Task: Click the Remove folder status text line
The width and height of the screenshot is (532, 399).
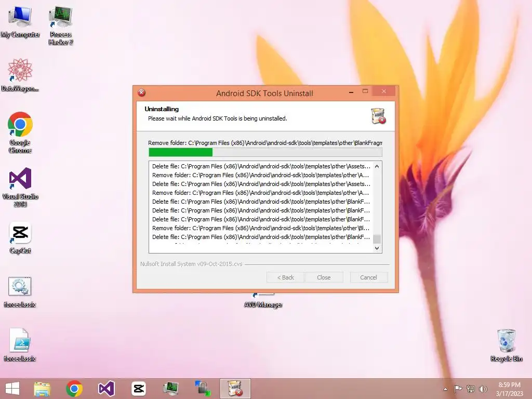Action: 265,143
